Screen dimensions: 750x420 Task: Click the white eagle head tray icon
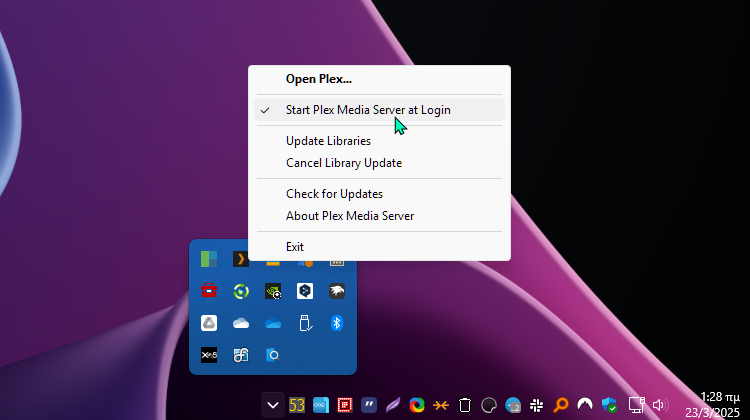coord(337,291)
